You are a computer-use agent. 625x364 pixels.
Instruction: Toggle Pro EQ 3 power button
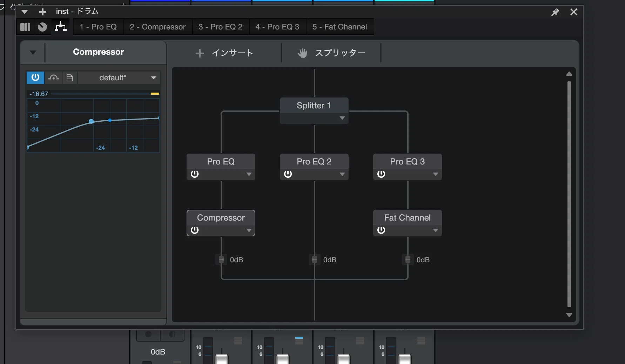381,174
